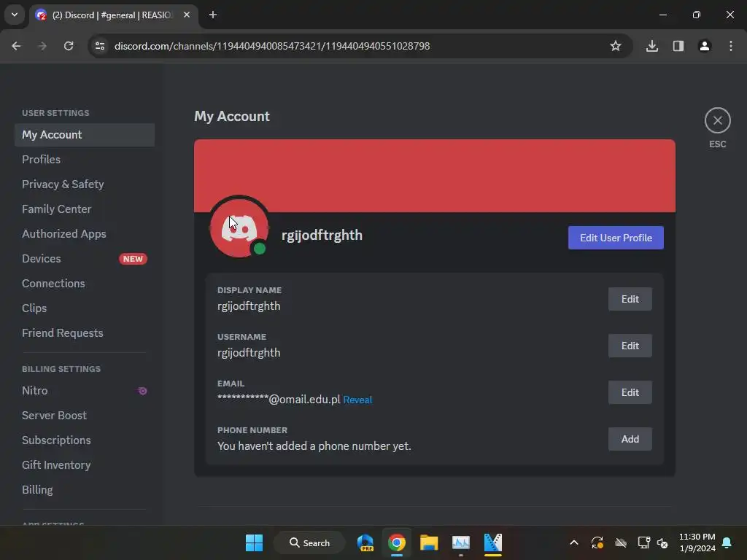This screenshot has height=560, width=747.
Task: Click the red profile banner
Action: pos(435,176)
